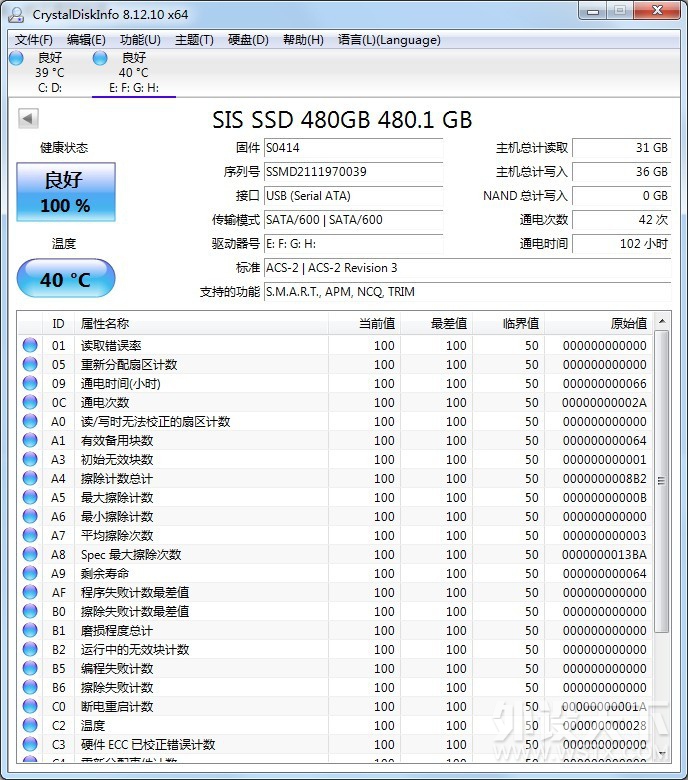The height and width of the screenshot is (780, 688).
Task: Click the 属性名称 column header
Action: tap(201, 324)
